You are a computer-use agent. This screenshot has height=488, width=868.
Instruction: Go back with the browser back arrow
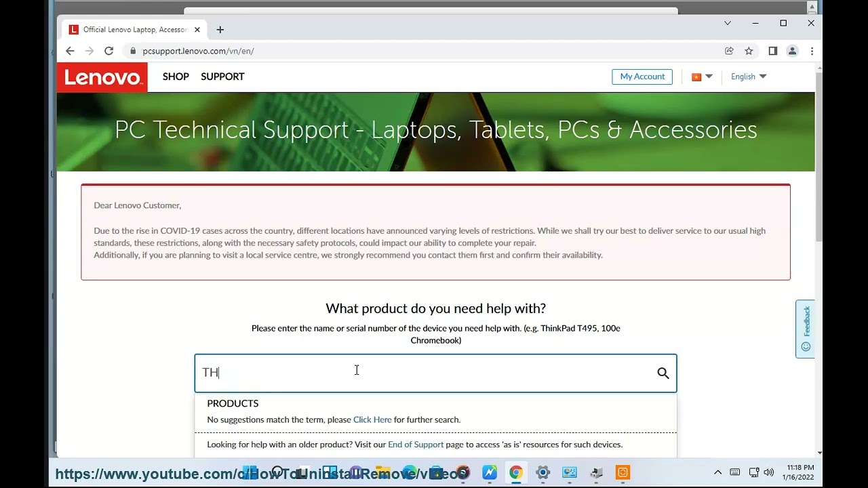pos(70,51)
